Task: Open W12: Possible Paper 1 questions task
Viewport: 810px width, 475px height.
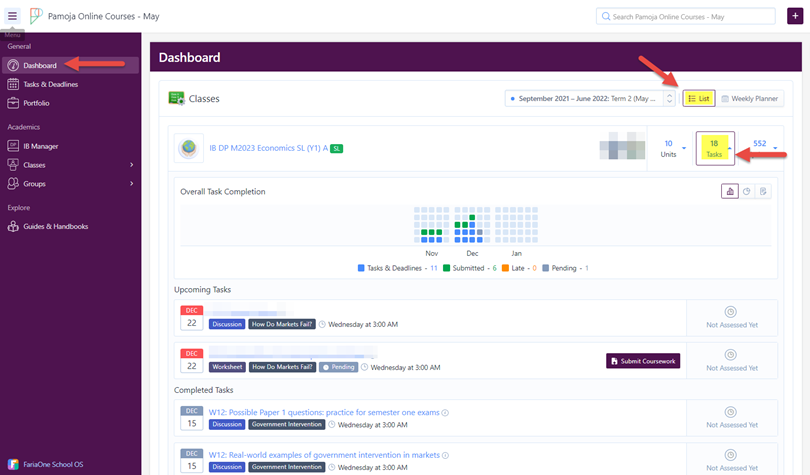Action: coord(324,413)
